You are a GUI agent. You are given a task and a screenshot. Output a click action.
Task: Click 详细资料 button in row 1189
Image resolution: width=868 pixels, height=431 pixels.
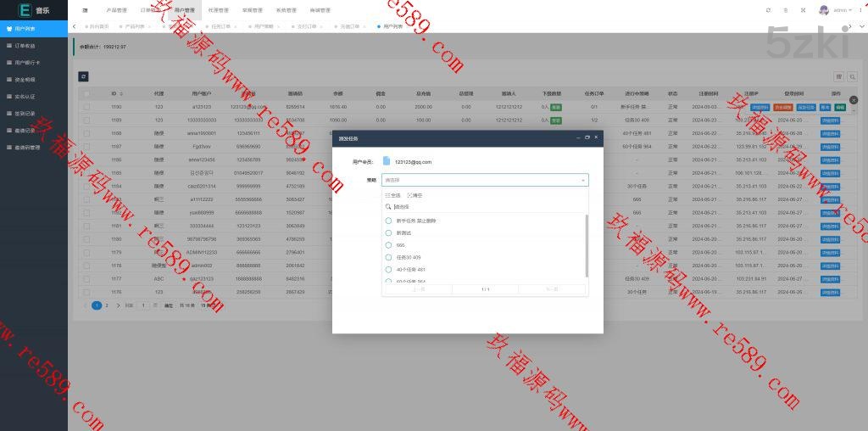(830, 120)
